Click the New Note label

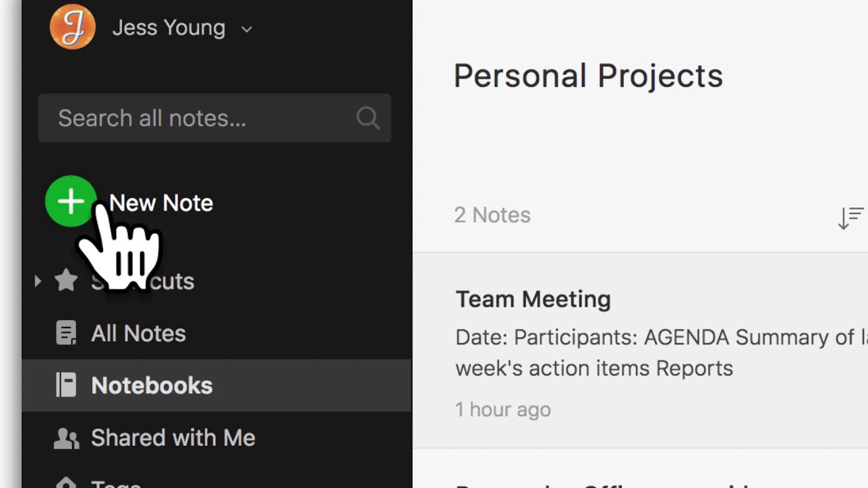161,203
